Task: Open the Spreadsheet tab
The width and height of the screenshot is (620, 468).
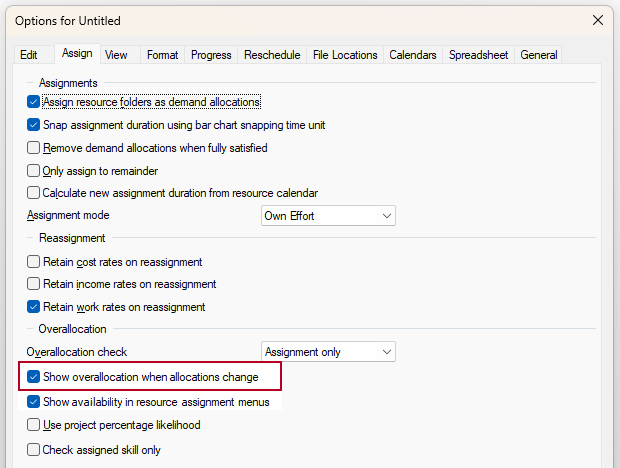Action: coord(478,55)
